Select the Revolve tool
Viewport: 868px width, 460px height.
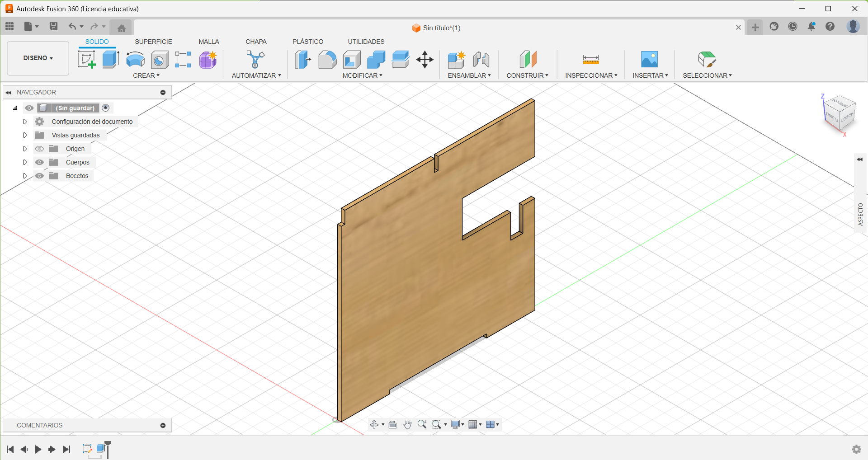click(135, 60)
